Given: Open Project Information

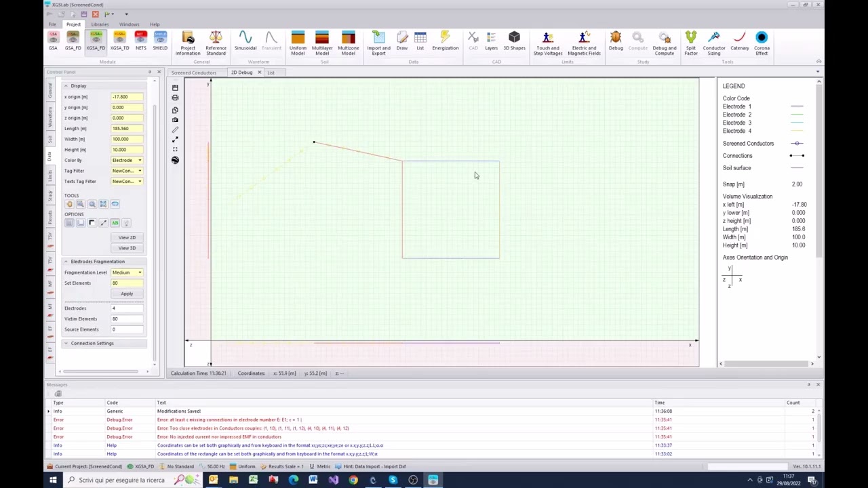Looking at the screenshot, I should pyautogui.click(x=188, y=43).
